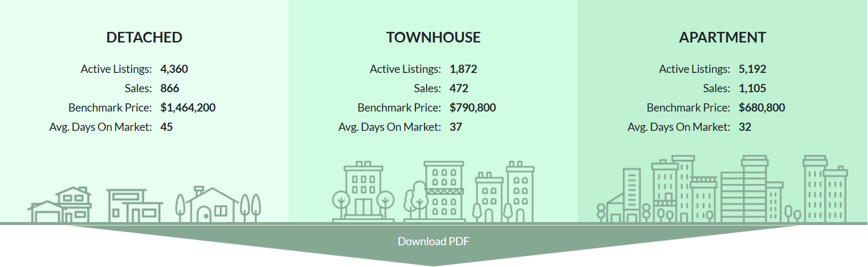Click the modern flat-roof house icon
The width and height of the screenshot is (868, 267).
(x=134, y=206)
